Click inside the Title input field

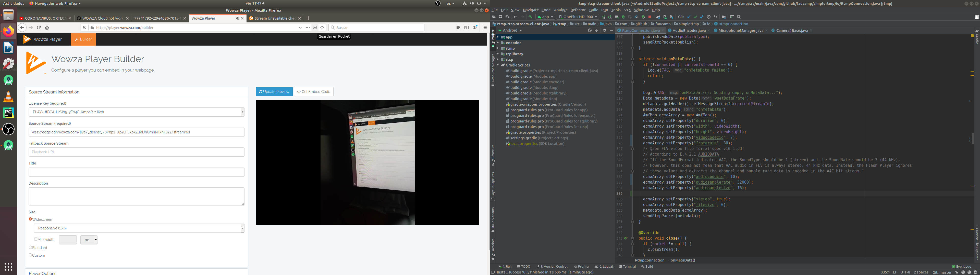136,172
